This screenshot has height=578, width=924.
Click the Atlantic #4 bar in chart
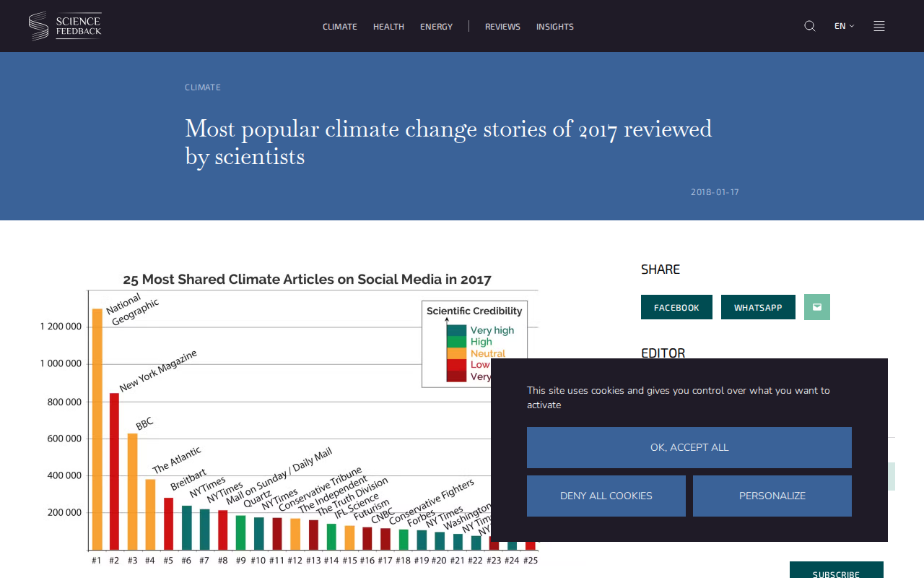(x=150, y=514)
